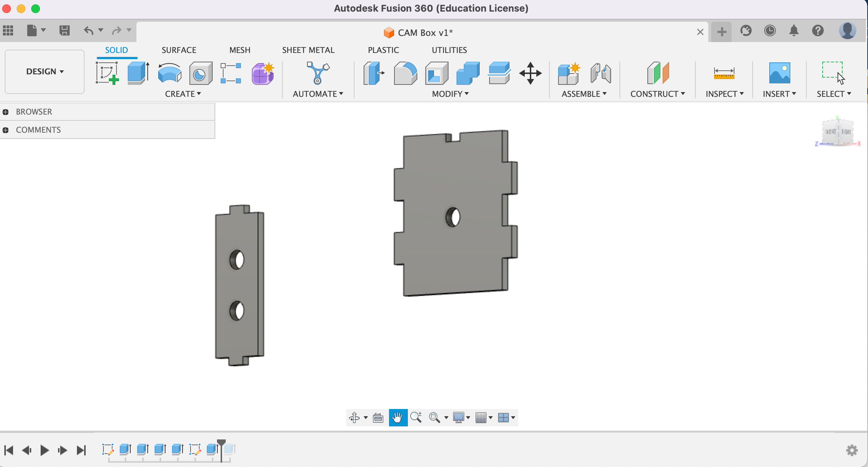Open the Hole tool
This screenshot has width=868, height=467.
200,73
